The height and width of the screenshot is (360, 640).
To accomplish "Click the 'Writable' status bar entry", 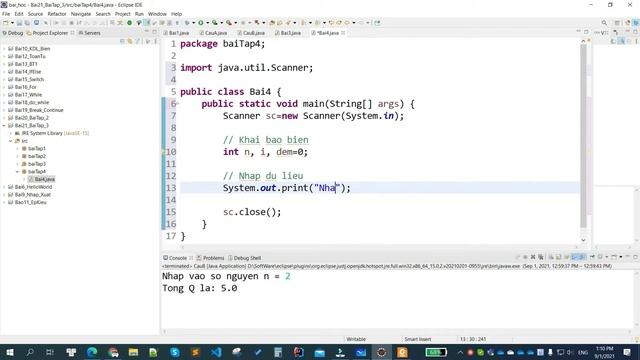I will [x=356, y=339].
